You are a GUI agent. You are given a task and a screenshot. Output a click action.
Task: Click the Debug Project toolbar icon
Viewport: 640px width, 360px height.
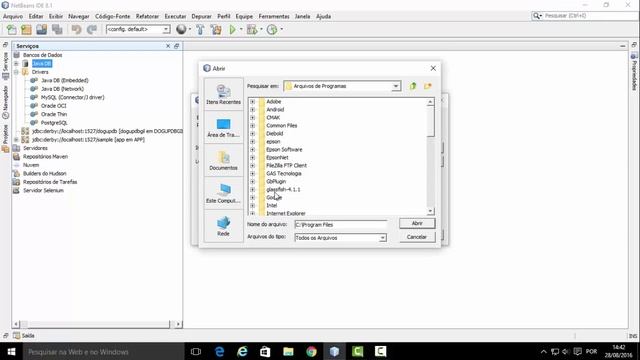coord(252,29)
